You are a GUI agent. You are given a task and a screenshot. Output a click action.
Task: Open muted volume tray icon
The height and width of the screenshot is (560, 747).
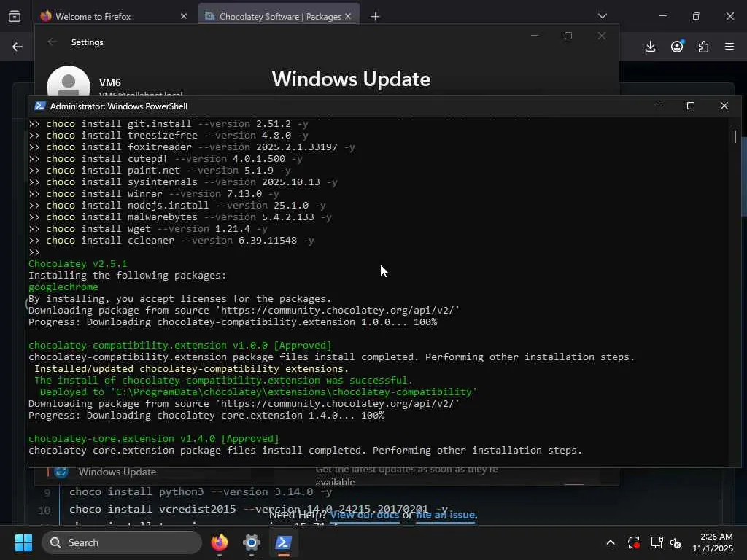click(x=676, y=542)
